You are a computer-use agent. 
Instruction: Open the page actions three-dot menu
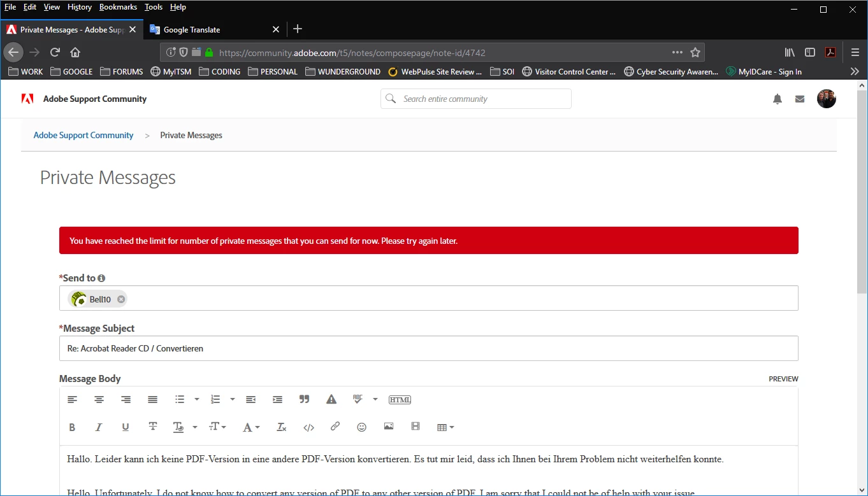(677, 52)
